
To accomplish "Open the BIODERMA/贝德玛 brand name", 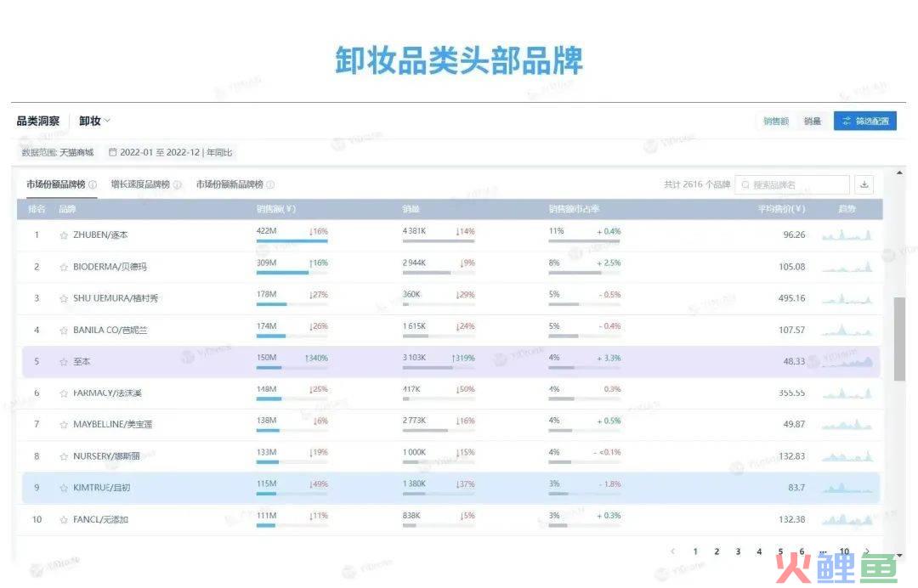I will pos(110,267).
